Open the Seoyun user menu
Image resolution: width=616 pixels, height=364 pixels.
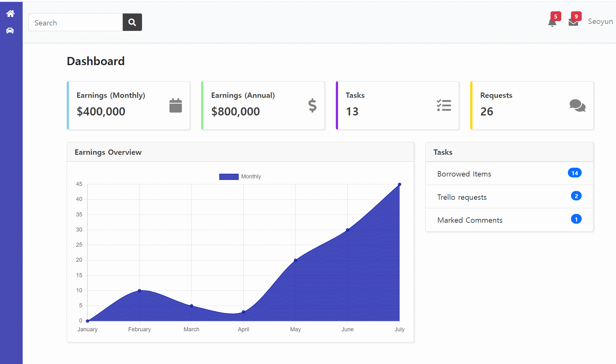[x=600, y=21]
